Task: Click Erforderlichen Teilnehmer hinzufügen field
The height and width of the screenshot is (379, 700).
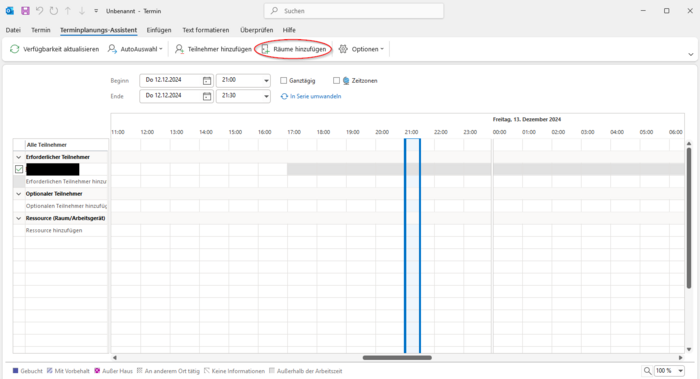Action: [x=66, y=182]
